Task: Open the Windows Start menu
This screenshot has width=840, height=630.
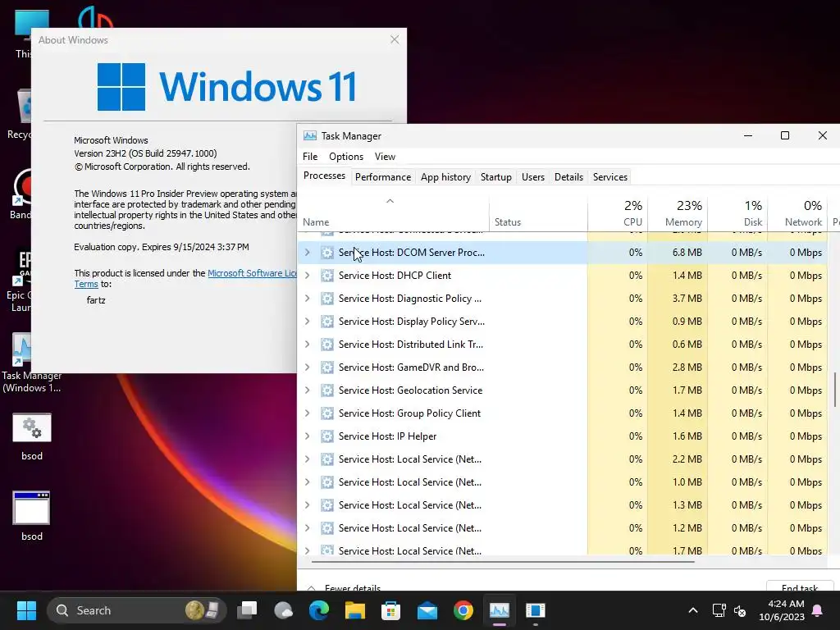Action: click(26, 610)
